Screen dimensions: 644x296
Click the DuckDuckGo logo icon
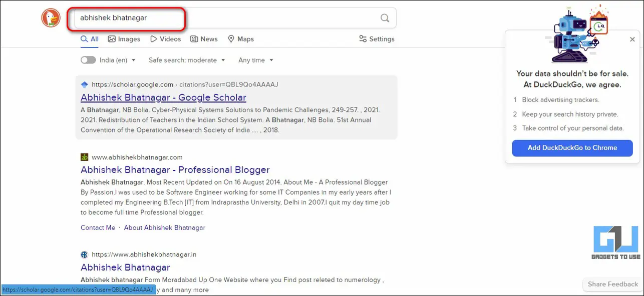coord(51,18)
